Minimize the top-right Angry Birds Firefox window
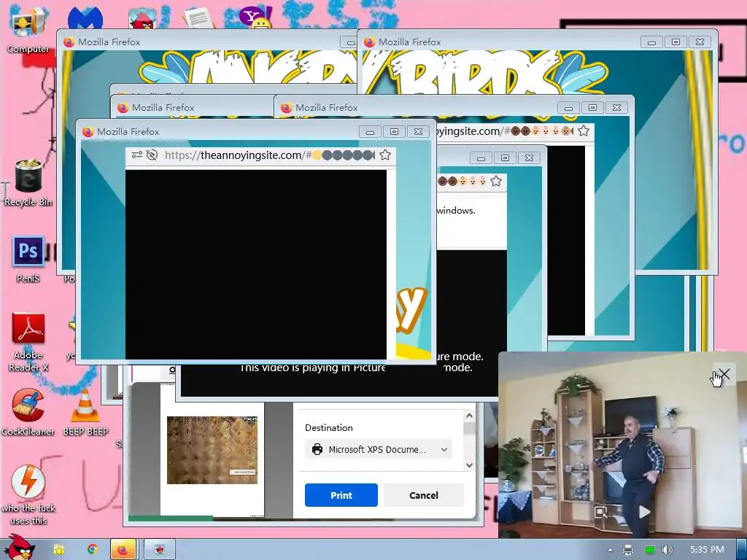 651,42
